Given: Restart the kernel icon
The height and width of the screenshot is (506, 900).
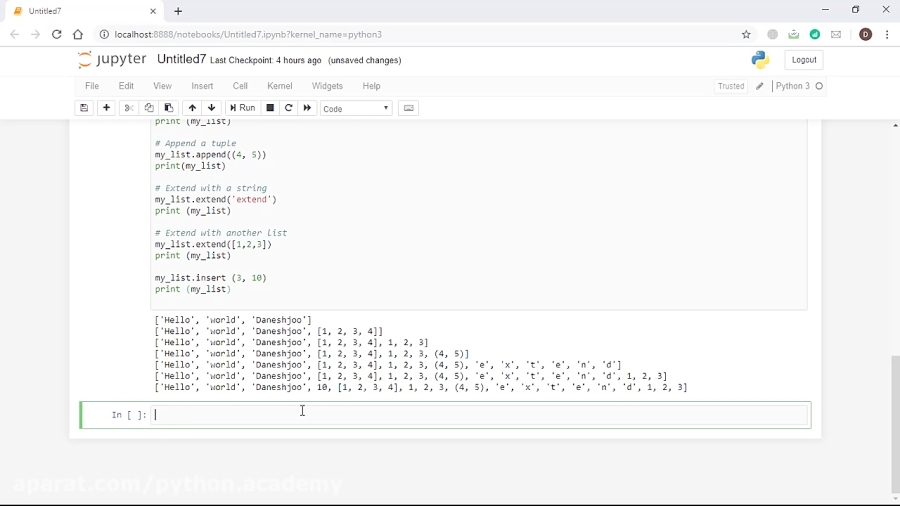Looking at the screenshot, I should point(289,108).
